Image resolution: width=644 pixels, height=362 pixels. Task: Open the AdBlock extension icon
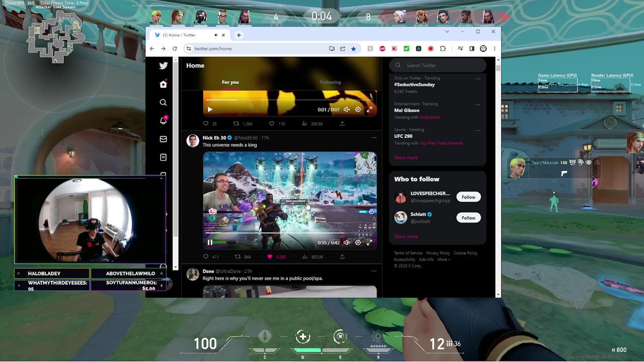click(382, 49)
